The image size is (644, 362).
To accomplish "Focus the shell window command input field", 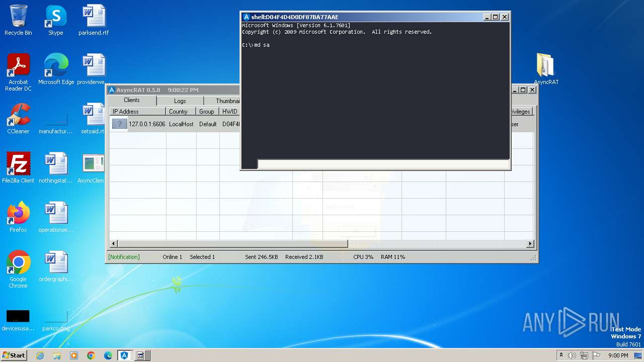I will tap(383, 164).
